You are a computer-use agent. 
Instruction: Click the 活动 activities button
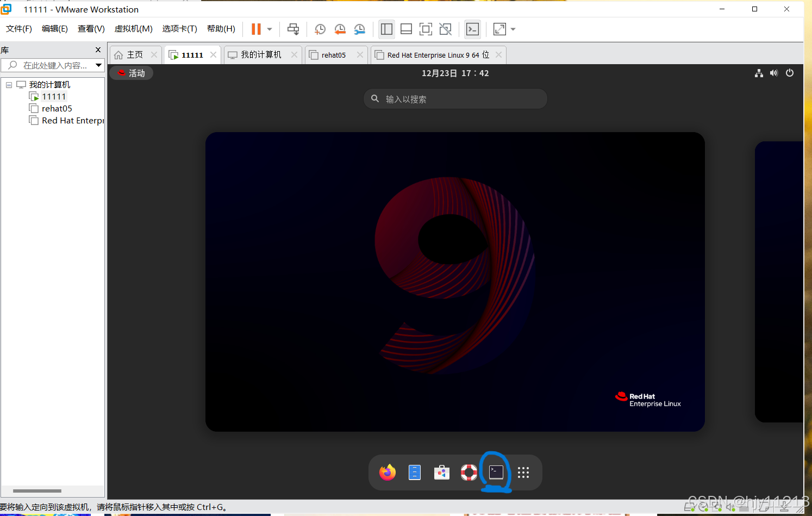[x=132, y=73]
